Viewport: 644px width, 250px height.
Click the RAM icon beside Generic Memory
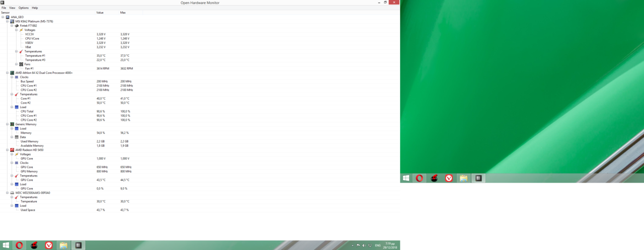pos(12,124)
